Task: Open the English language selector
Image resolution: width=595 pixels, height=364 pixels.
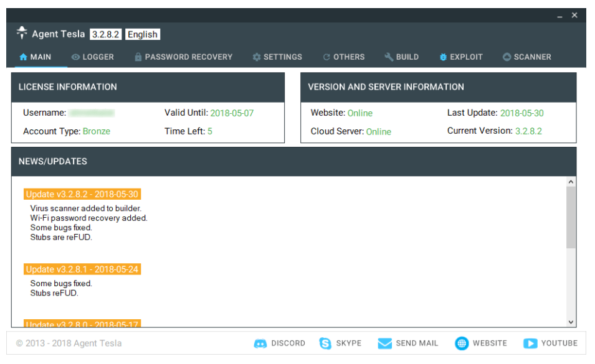Action: point(143,35)
